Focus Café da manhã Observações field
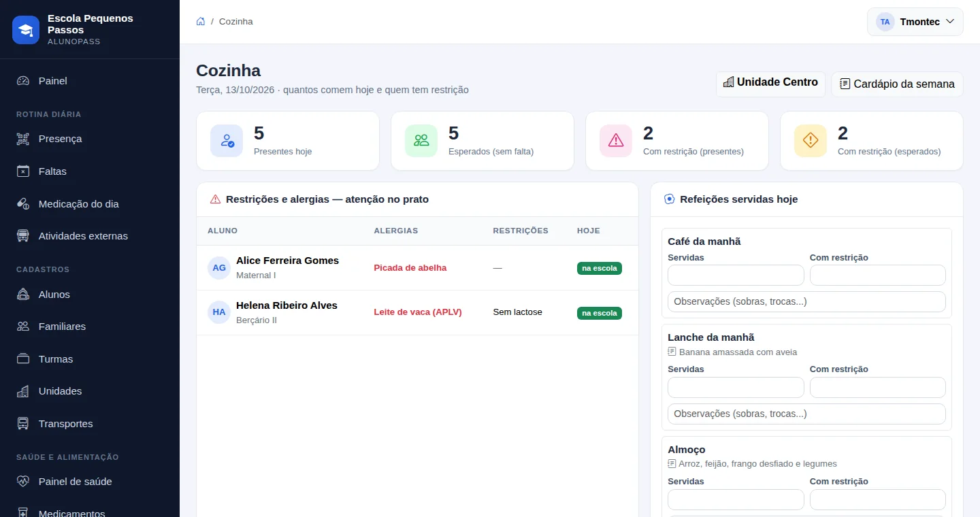Screen dimensions: 980x517 pyautogui.click(x=806, y=301)
